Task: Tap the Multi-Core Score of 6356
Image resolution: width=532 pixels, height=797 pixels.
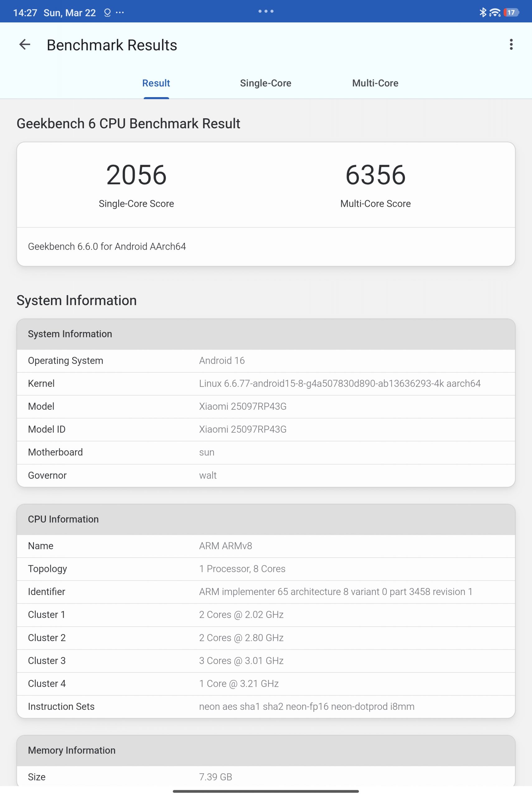Action: (375, 175)
